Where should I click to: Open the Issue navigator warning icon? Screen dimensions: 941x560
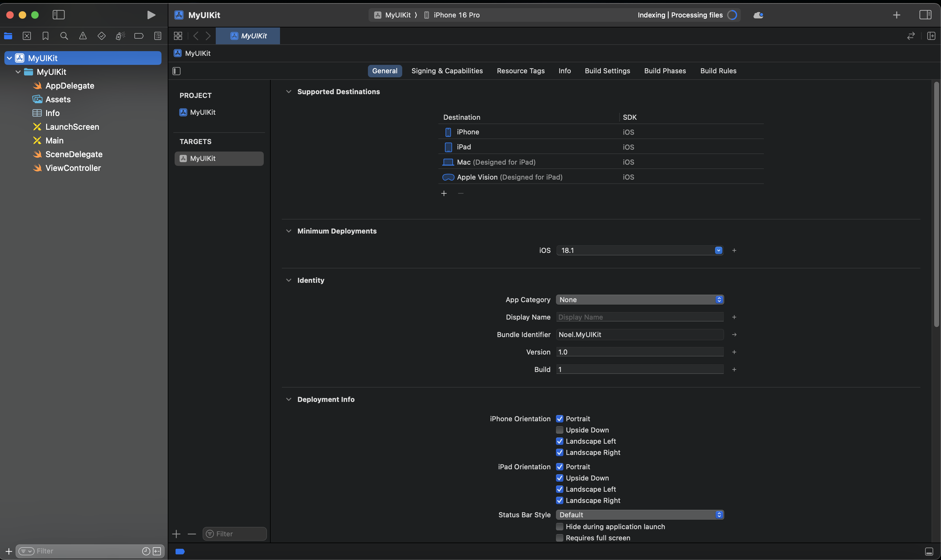pyautogui.click(x=83, y=36)
